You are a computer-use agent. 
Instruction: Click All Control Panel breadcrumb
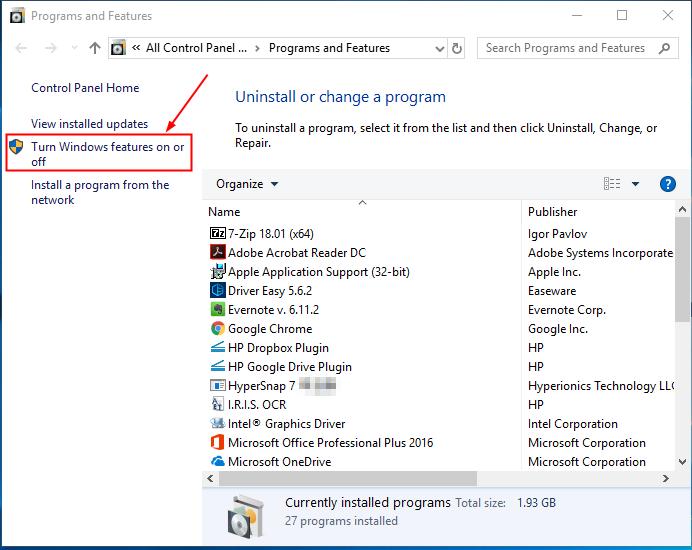[196, 48]
